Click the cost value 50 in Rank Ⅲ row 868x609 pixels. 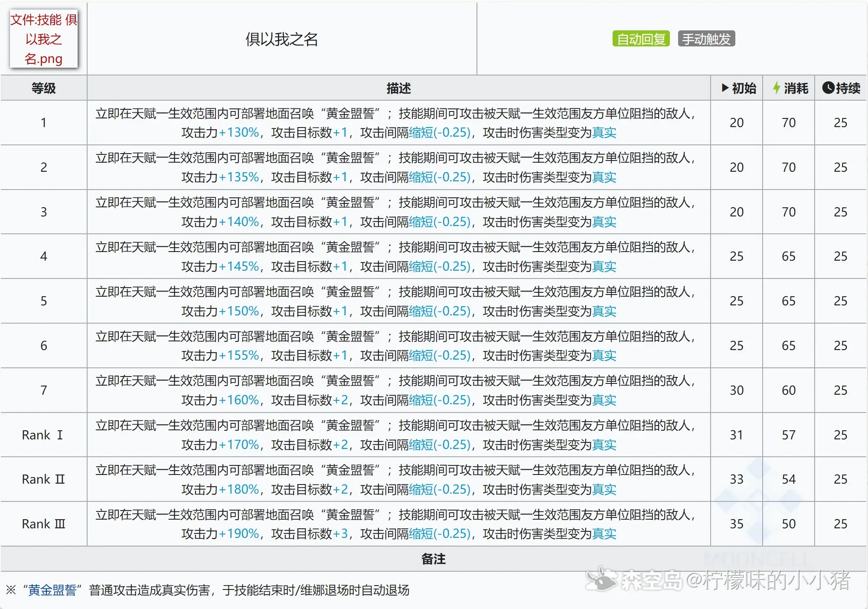click(788, 524)
